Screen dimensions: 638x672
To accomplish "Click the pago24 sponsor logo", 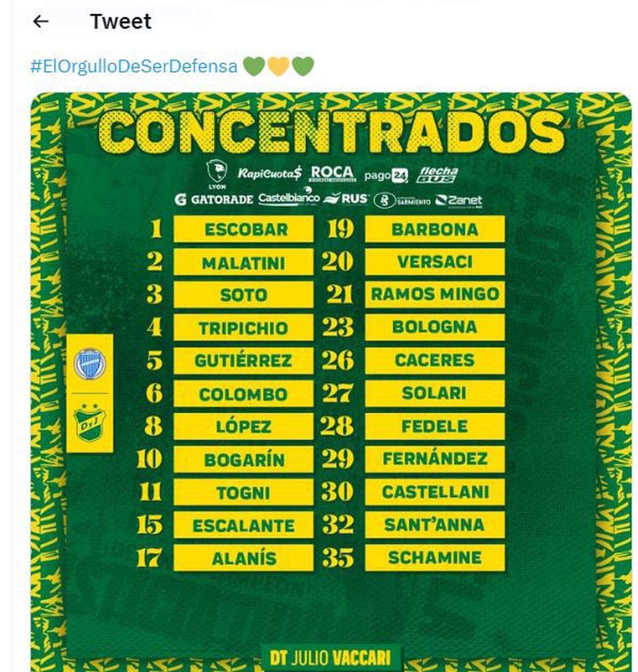I will pos(386,176).
